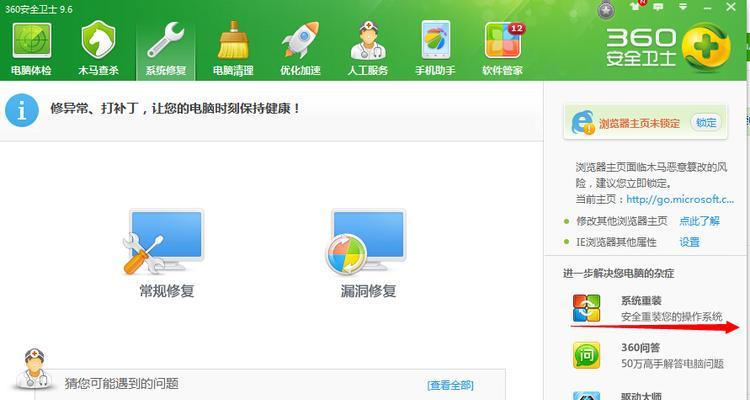
Task: Click the 360安全卫士 logo with yellow plus
Action: pos(669,47)
